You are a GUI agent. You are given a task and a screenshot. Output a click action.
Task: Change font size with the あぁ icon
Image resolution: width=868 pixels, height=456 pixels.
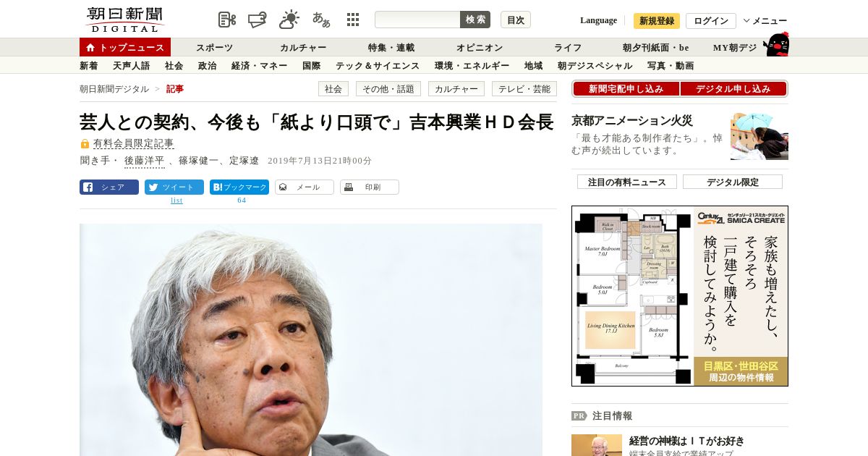coord(321,20)
